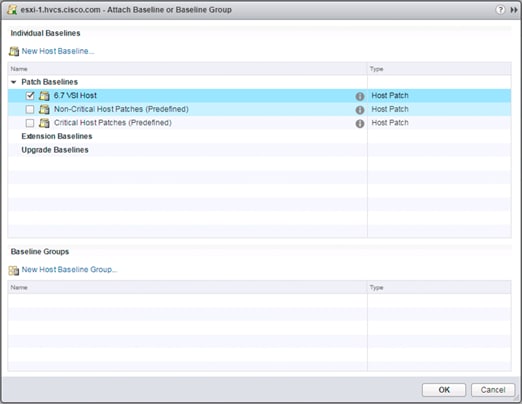Click the New Host Baseline Group... link

tap(69, 269)
